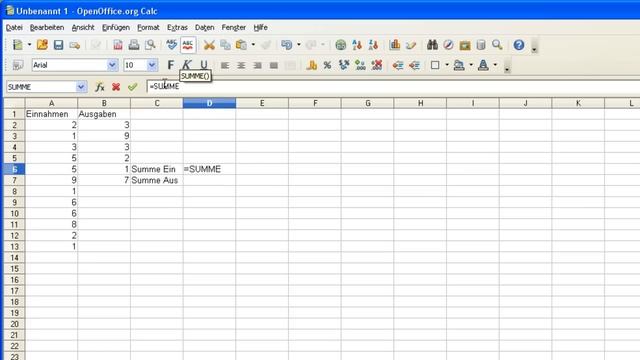Open the Function Wizard fx button
Image resolution: width=640 pixels, height=360 pixels.
click(x=100, y=87)
